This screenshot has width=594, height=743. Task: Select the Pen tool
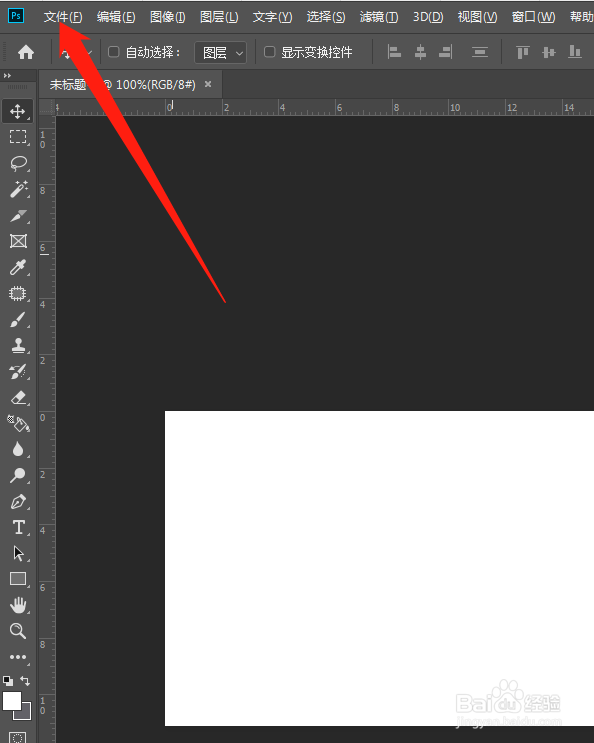[18, 501]
